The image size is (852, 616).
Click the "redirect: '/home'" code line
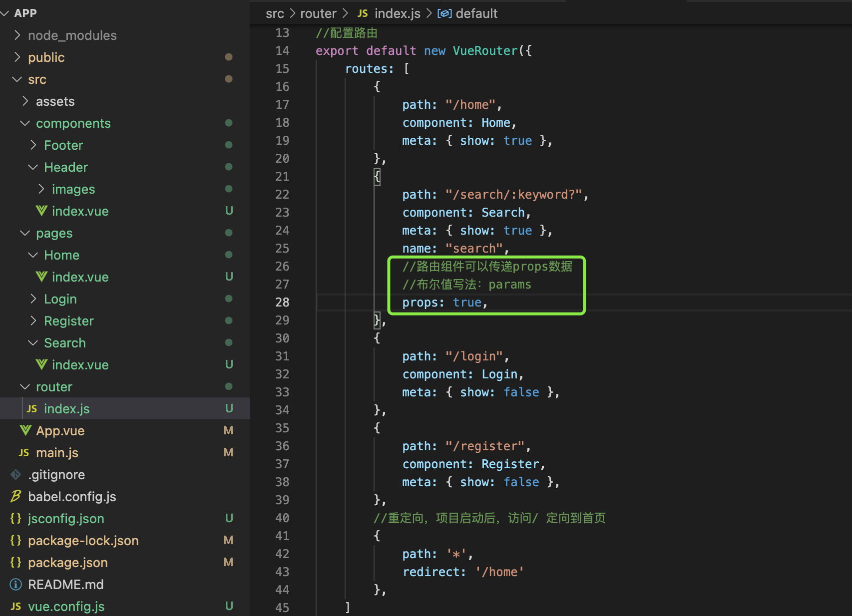click(x=463, y=572)
